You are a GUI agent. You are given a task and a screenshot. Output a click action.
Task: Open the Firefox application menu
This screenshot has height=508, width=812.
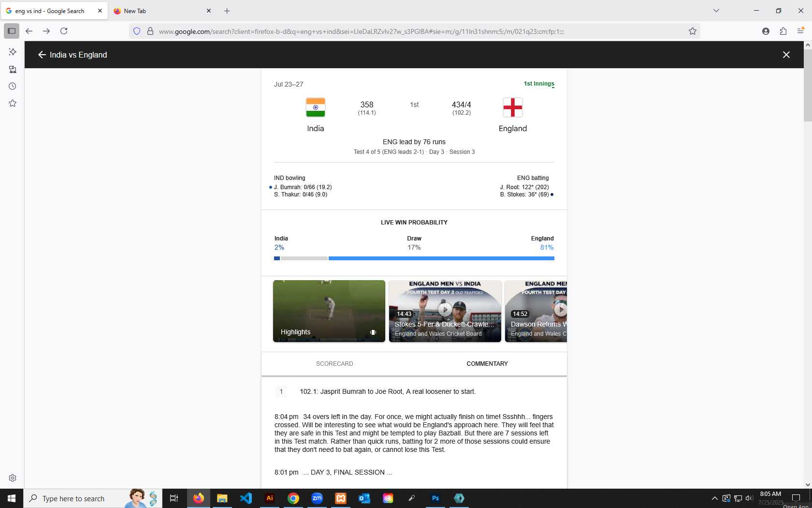coord(800,31)
